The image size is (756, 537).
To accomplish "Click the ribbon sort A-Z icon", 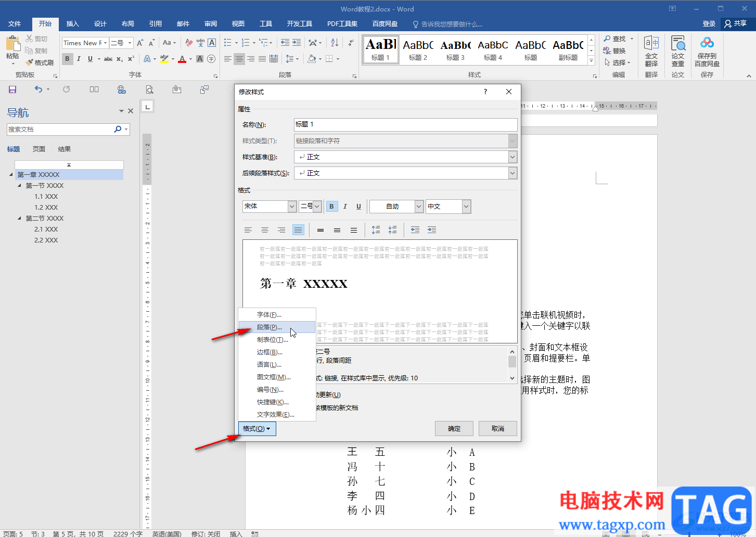I will pos(335,43).
